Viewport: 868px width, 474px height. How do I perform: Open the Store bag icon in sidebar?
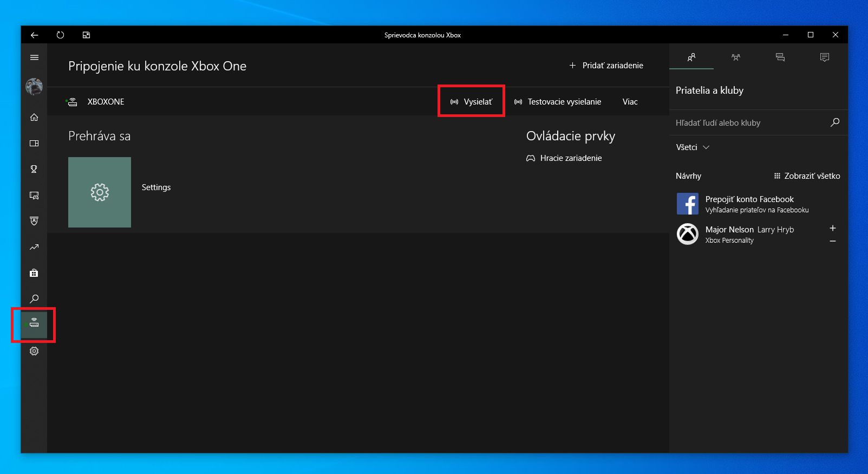(x=34, y=273)
